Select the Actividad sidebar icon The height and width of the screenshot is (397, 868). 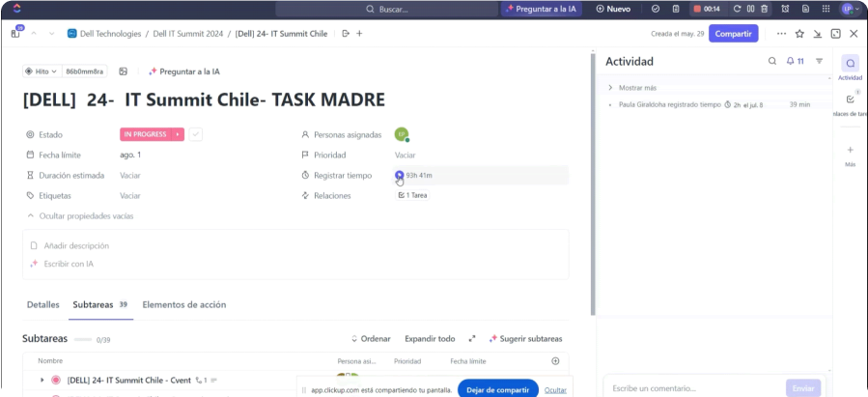click(851, 63)
